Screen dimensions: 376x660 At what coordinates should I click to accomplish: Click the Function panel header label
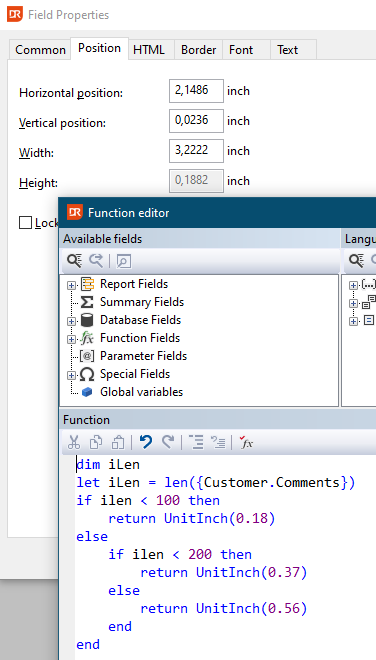(x=86, y=420)
